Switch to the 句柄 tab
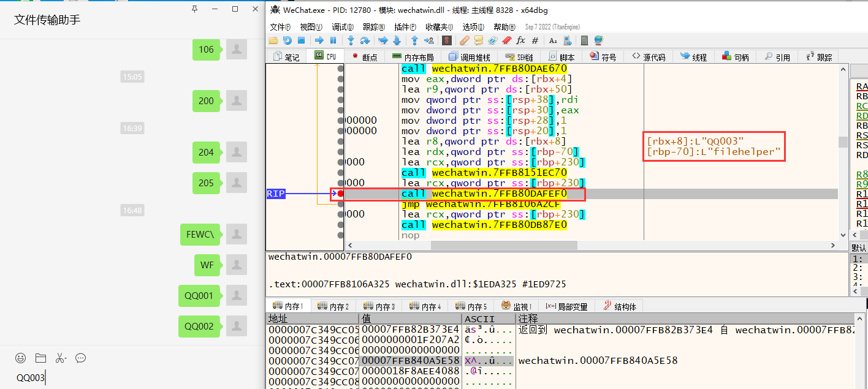 pyautogui.click(x=735, y=57)
